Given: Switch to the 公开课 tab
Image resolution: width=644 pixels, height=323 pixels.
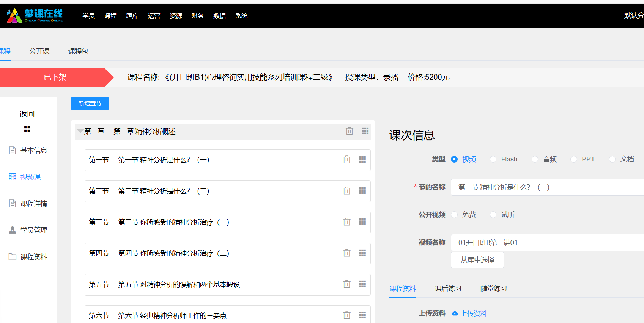Looking at the screenshot, I should 39,51.
